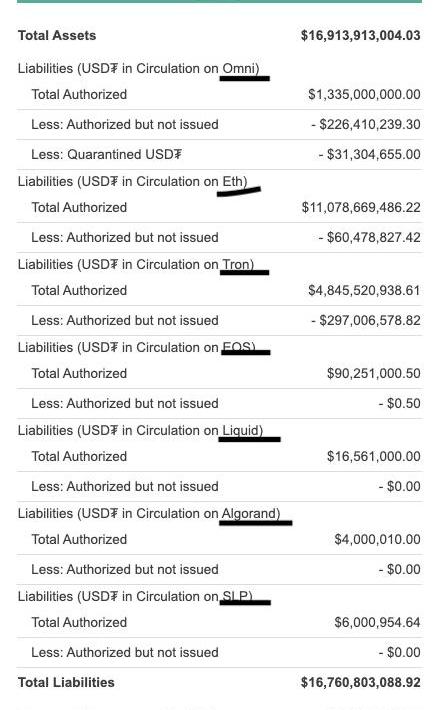
Task: Select EOS Total Authorized value $90,251,000.50
Action: point(374,373)
